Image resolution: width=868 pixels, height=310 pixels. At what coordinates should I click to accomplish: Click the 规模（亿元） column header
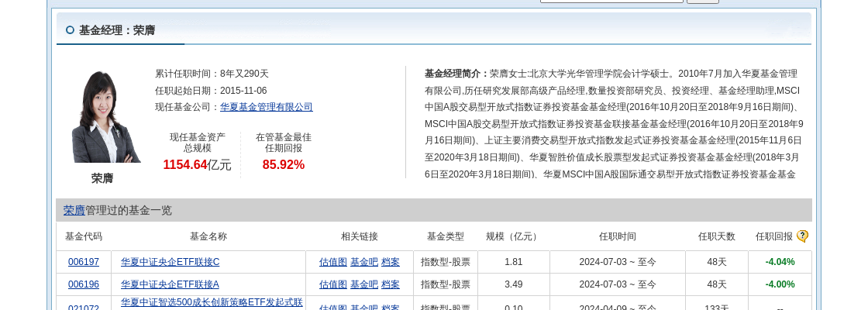pyautogui.click(x=513, y=236)
